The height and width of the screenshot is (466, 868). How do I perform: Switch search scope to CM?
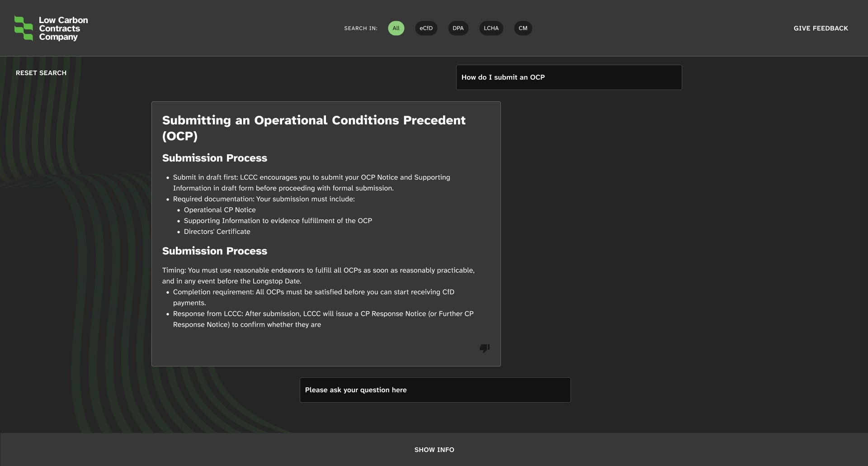click(523, 28)
